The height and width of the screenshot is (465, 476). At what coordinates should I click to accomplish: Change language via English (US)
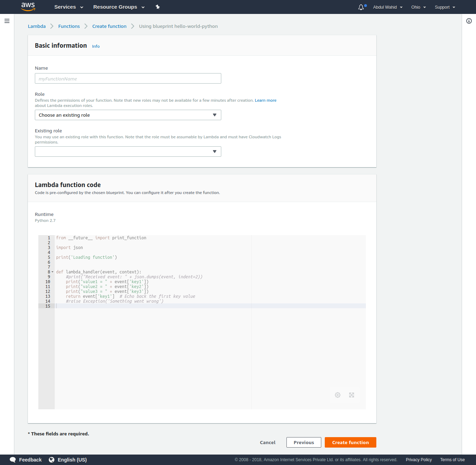coord(72,460)
